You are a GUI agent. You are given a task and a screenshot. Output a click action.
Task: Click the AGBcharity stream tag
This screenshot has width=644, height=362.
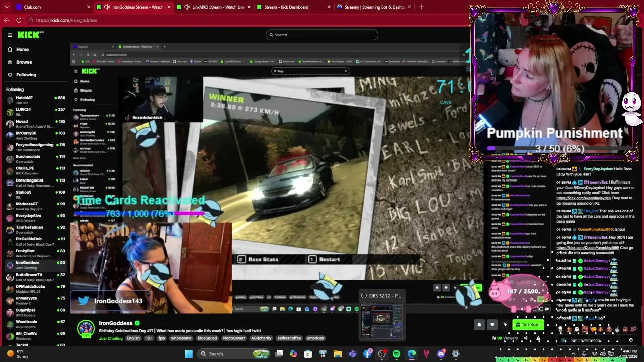click(261, 338)
